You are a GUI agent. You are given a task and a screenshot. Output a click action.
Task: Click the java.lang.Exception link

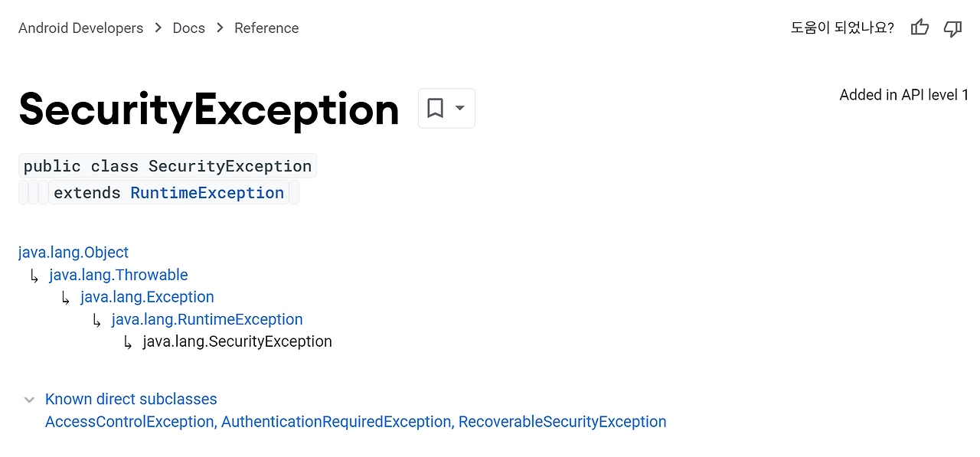coord(147,297)
